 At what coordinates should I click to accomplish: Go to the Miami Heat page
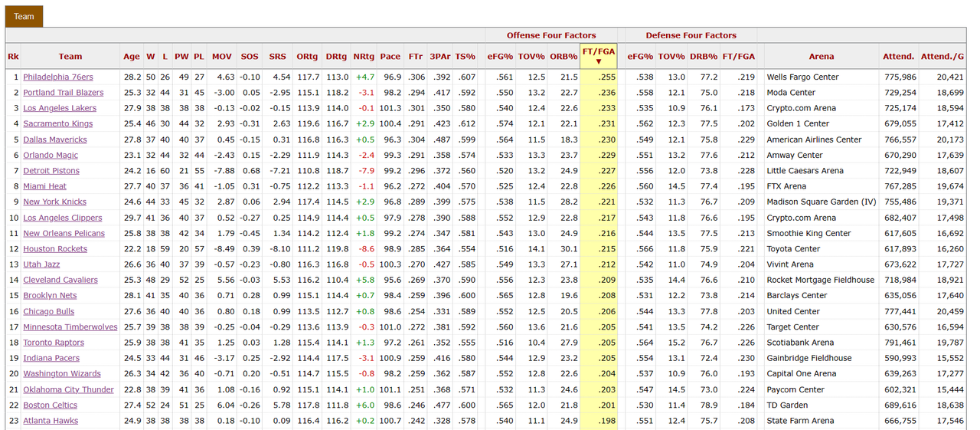pos(44,186)
